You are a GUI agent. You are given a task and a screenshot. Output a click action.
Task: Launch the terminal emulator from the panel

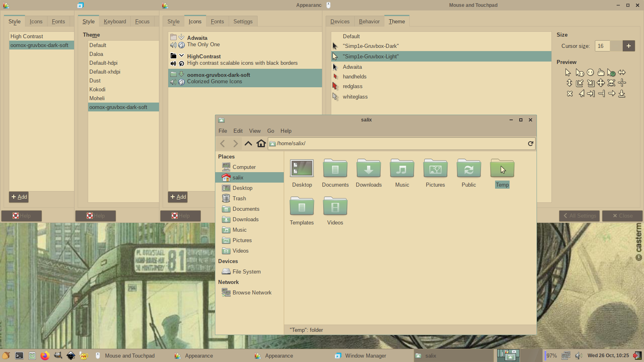19,356
